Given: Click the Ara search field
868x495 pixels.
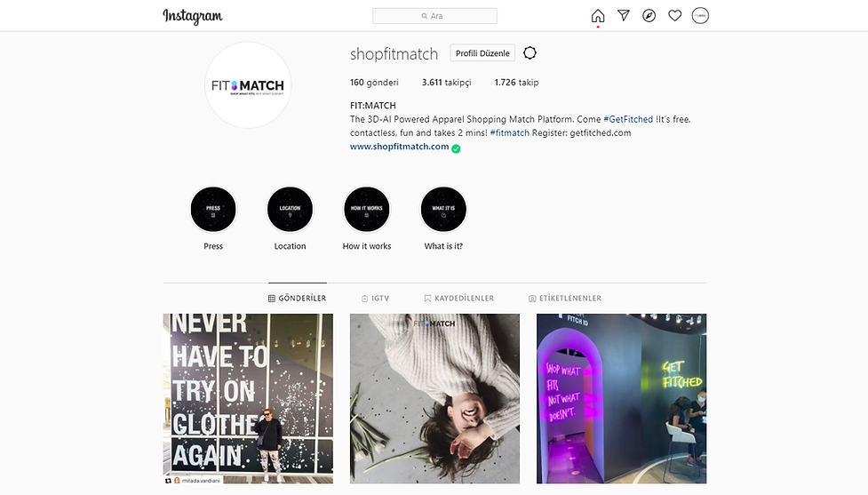Looking at the screenshot, I should [434, 16].
